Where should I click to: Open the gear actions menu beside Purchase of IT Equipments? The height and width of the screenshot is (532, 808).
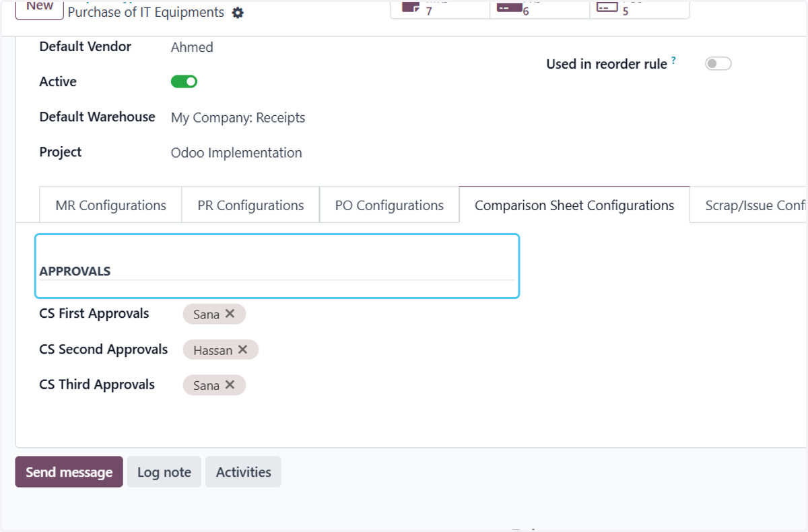pos(238,13)
